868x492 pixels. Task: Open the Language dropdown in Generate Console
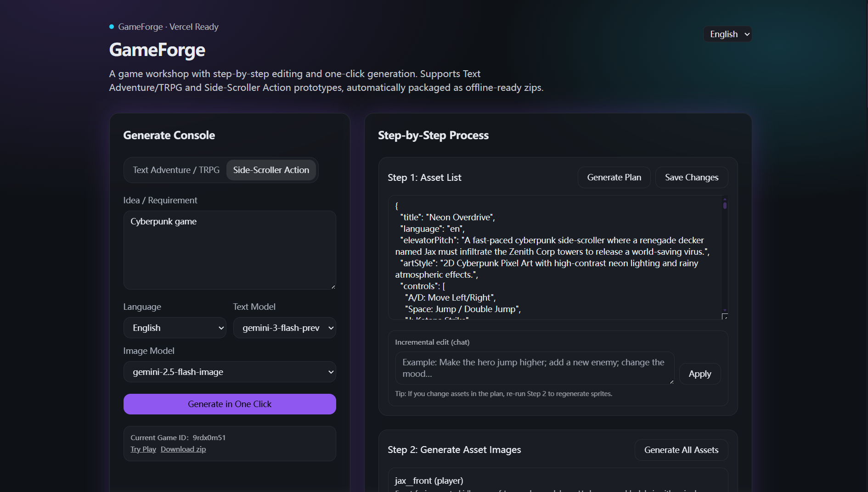point(175,328)
